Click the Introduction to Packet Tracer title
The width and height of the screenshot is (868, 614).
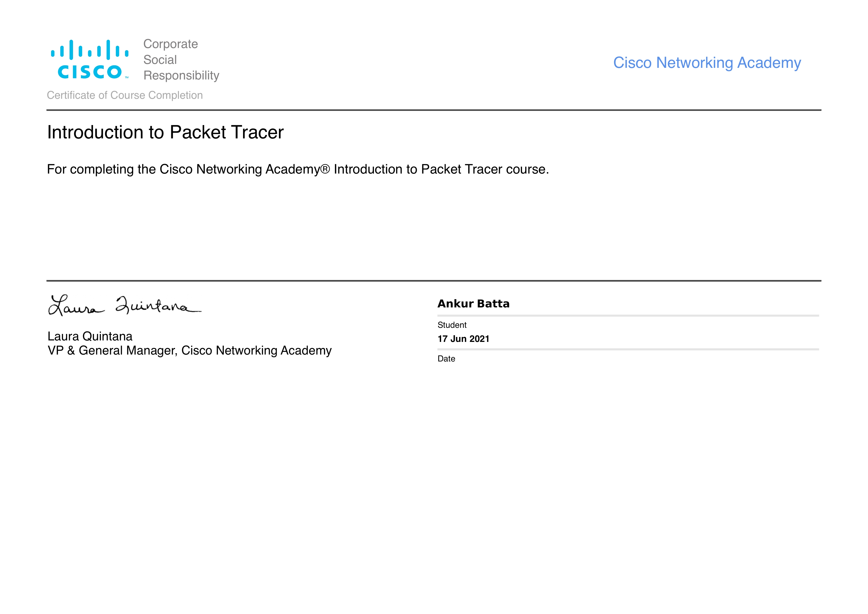[x=165, y=132]
